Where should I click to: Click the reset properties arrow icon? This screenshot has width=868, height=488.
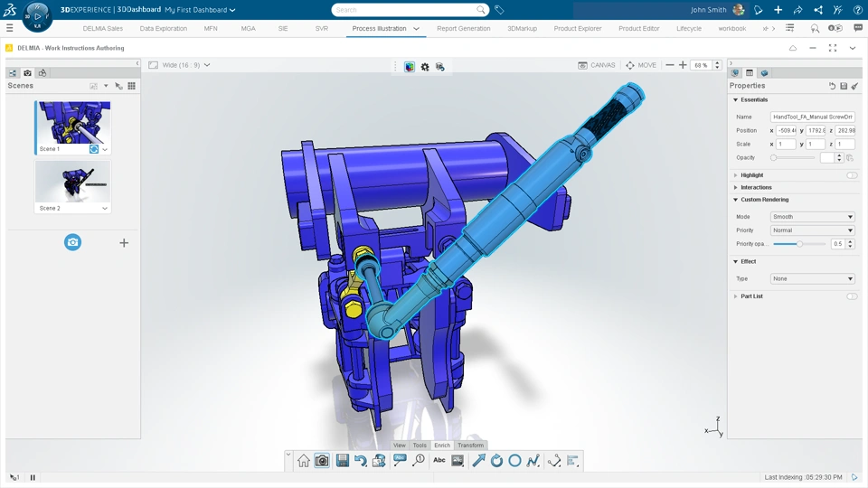832,86
